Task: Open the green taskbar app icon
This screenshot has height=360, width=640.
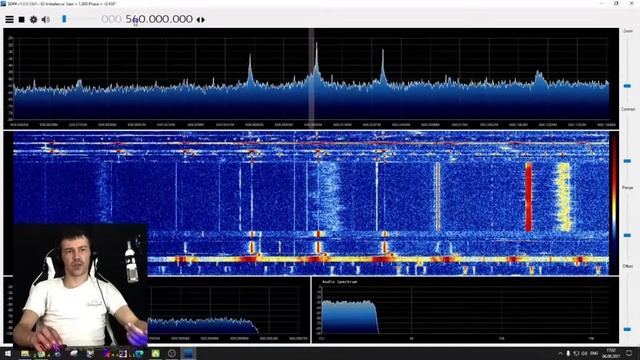Action: pyautogui.click(x=156, y=353)
